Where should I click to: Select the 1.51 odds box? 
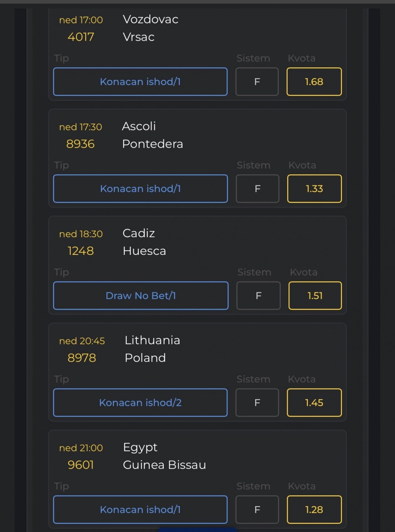coord(315,296)
